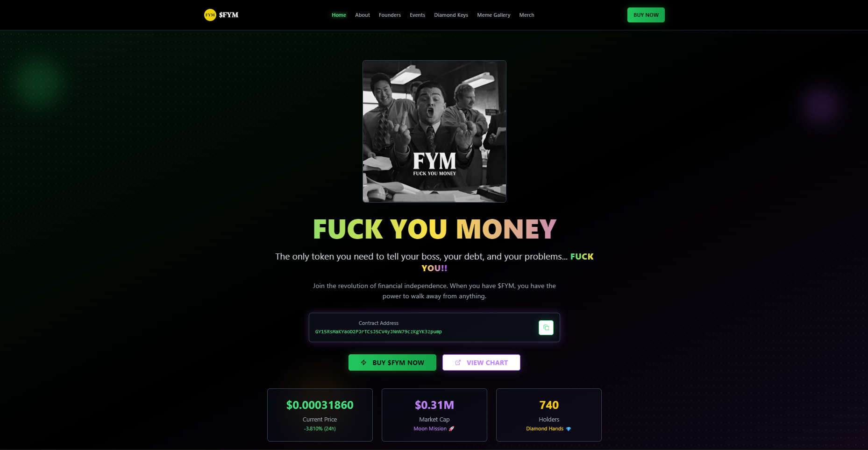Click the BUY $FYM NOW button
868x450 pixels.
tap(392, 362)
